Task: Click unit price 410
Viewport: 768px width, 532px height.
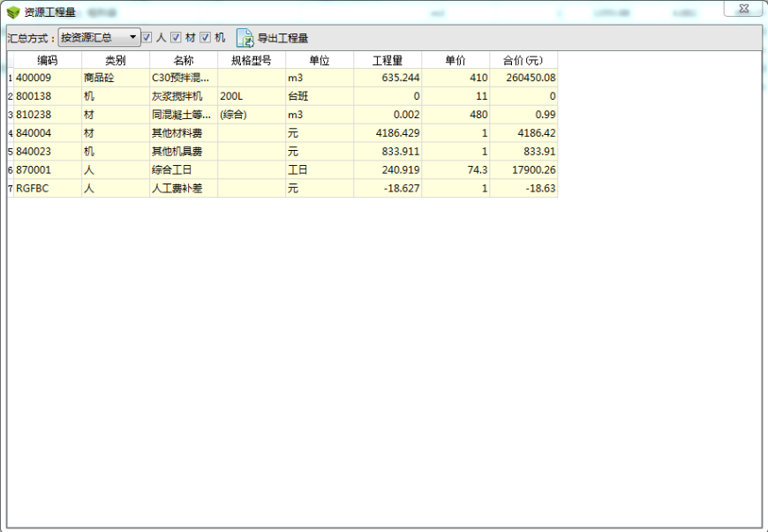Action: click(456, 78)
